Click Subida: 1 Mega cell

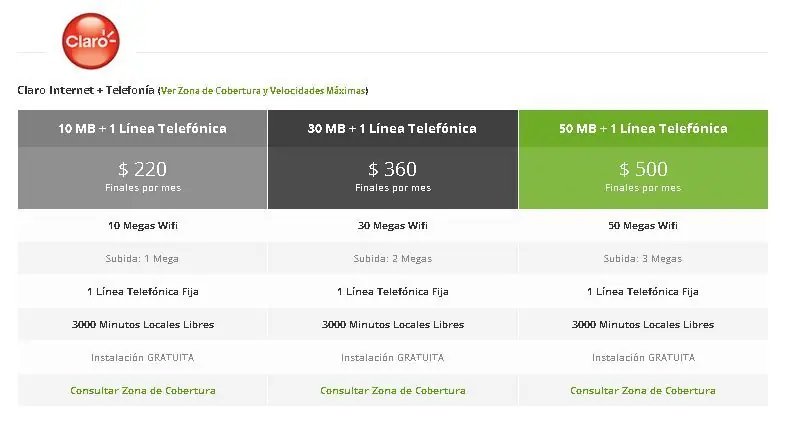pyautogui.click(x=142, y=258)
